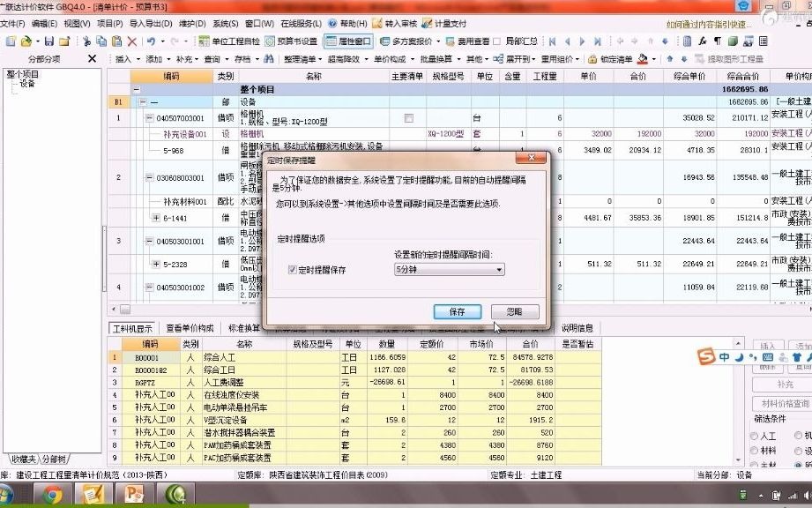The height and width of the screenshot is (508, 812).
Task: Open the 费用查看 cost view
Action: 467,41
